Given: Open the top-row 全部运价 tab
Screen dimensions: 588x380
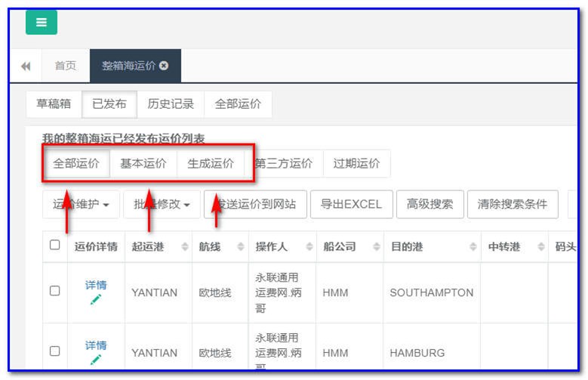Looking at the screenshot, I should pos(238,103).
